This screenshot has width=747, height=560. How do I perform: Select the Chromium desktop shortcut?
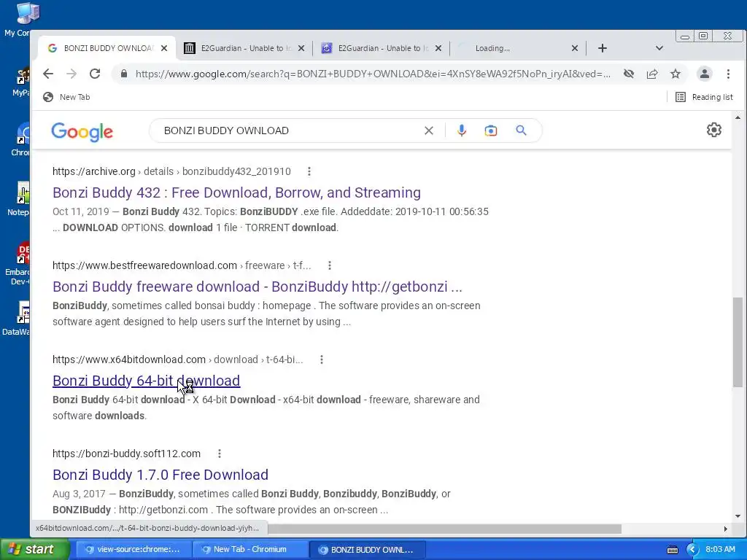20,139
